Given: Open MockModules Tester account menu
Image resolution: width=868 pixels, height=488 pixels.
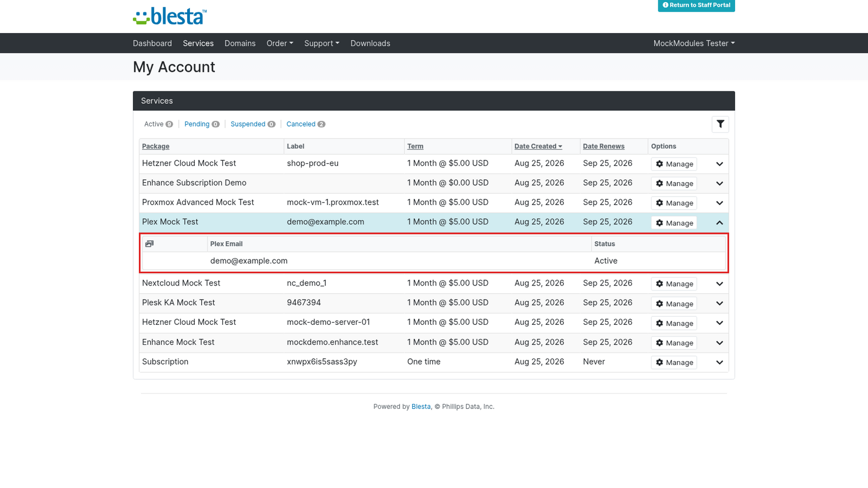Looking at the screenshot, I should point(694,43).
